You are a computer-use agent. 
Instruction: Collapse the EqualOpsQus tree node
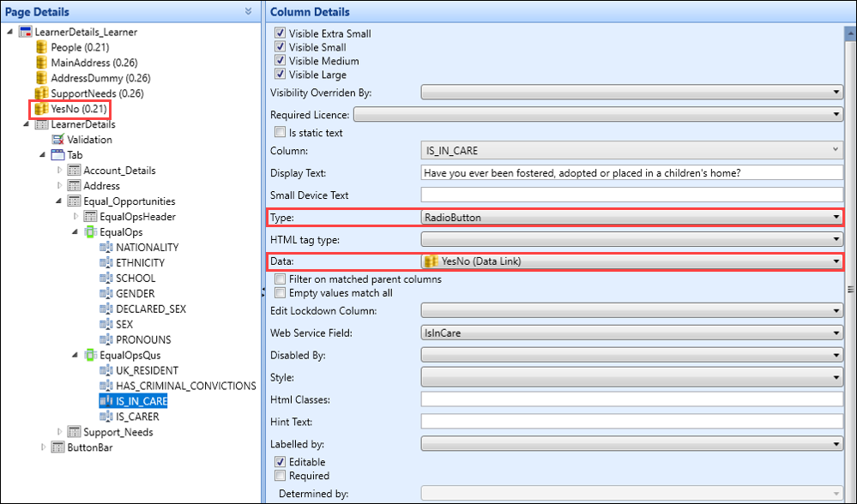pyautogui.click(x=75, y=355)
